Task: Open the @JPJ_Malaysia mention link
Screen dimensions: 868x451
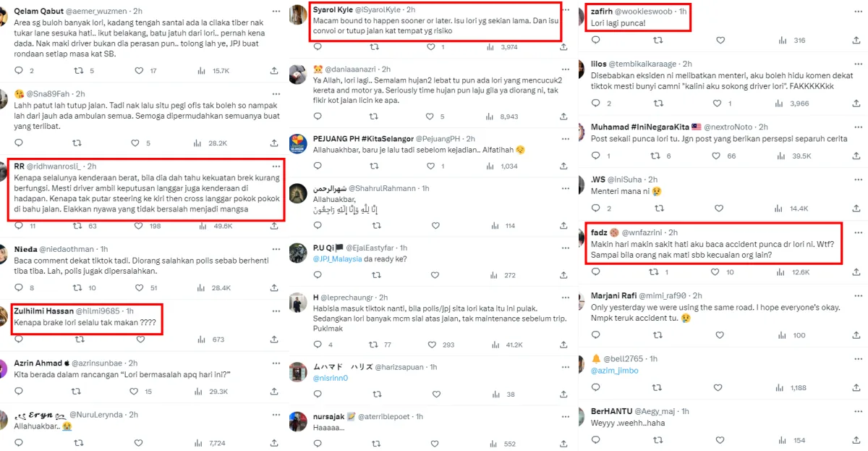Action: click(x=340, y=258)
